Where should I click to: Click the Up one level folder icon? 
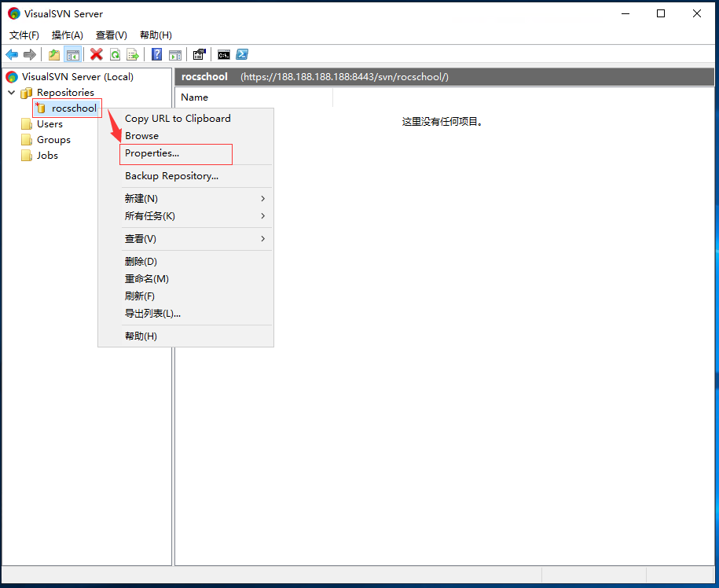pyautogui.click(x=54, y=54)
